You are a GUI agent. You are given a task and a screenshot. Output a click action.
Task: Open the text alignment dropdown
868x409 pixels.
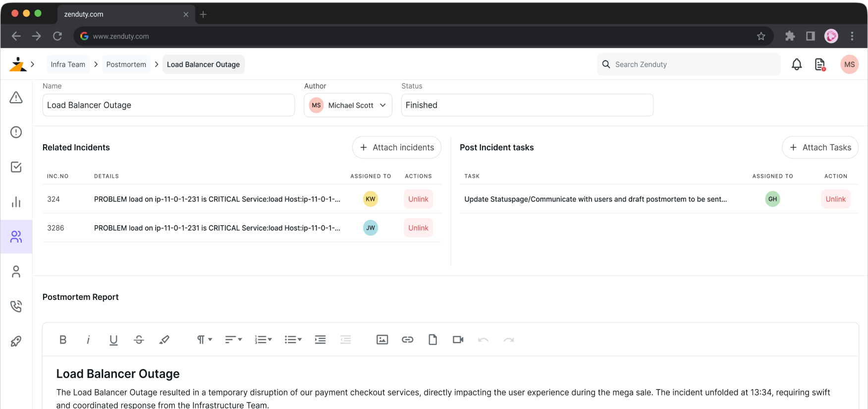click(233, 340)
